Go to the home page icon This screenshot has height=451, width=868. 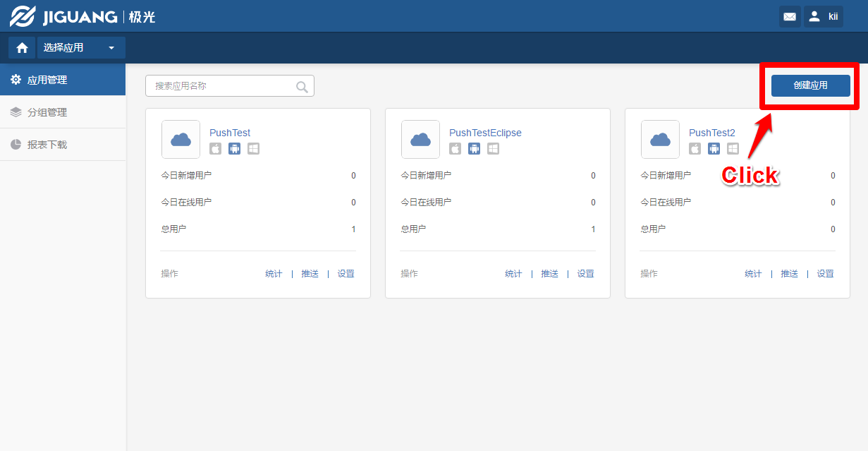click(x=22, y=47)
